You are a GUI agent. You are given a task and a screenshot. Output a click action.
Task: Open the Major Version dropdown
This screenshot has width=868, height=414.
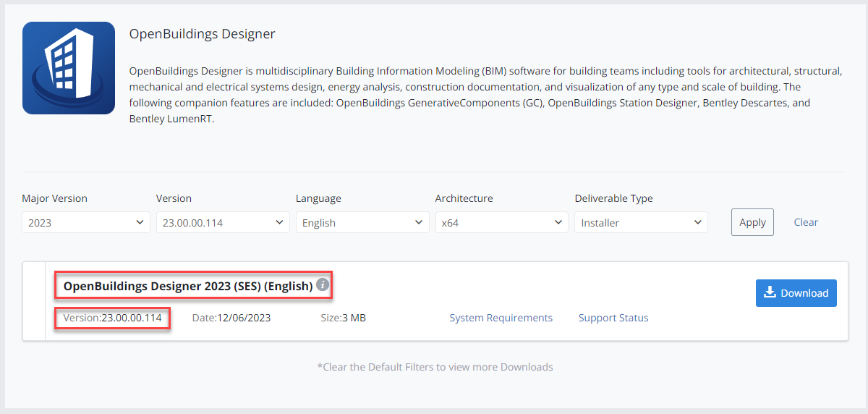coord(86,222)
